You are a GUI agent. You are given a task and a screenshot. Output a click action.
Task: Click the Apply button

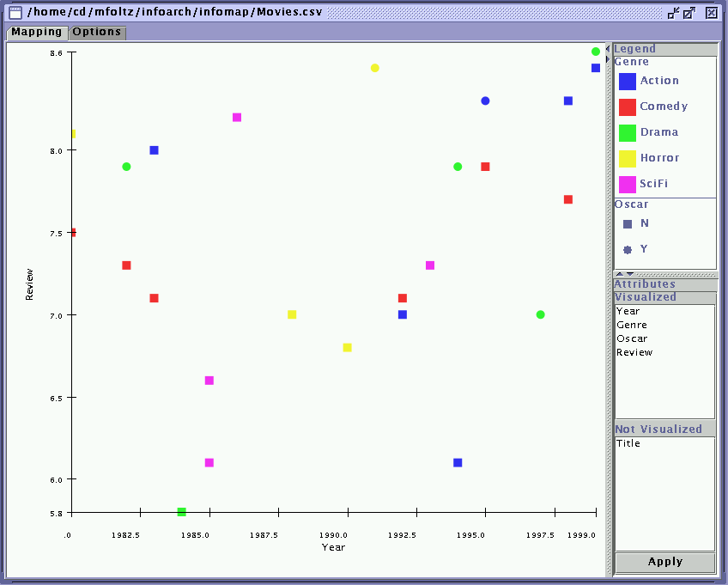(x=664, y=562)
